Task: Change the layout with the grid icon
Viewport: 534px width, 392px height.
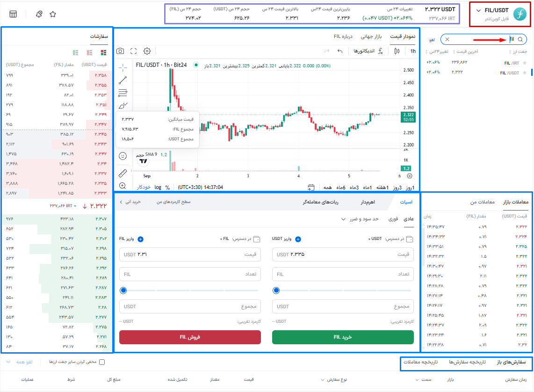Action: tap(13, 14)
